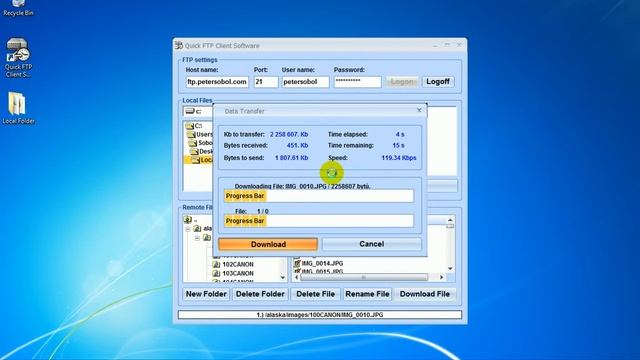640x360 pixels.
Task: Select the Quick FTP Client desktop shortcut
Action: [18, 58]
